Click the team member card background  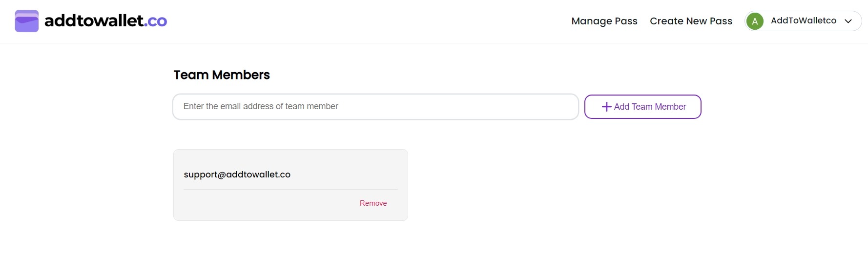[x=290, y=185]
